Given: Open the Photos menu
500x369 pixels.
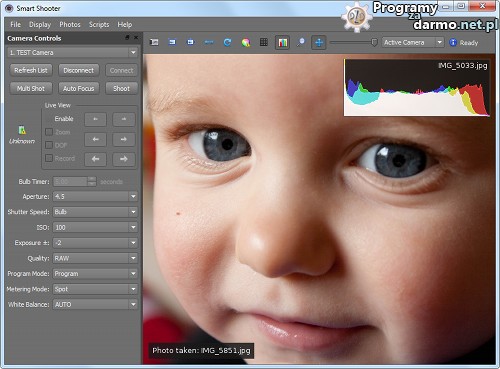Looking at the screenshot, I should (70, 24).
